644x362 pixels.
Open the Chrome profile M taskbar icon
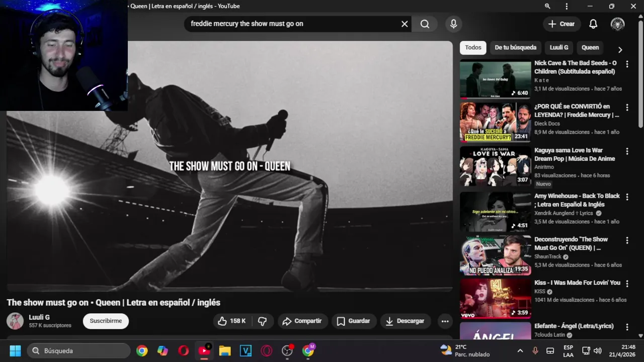click(x=308, y=350)
